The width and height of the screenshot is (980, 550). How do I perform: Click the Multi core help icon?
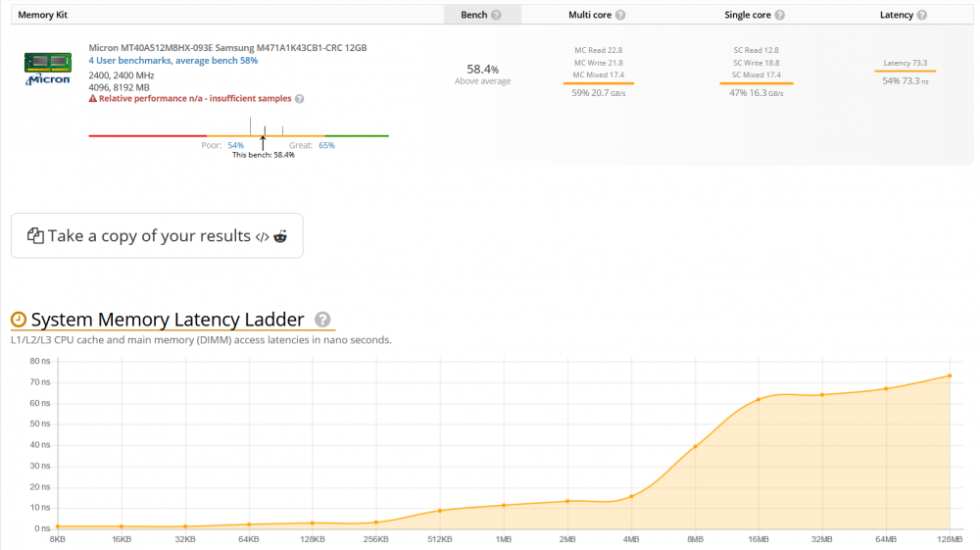click(x=620, y=16)
